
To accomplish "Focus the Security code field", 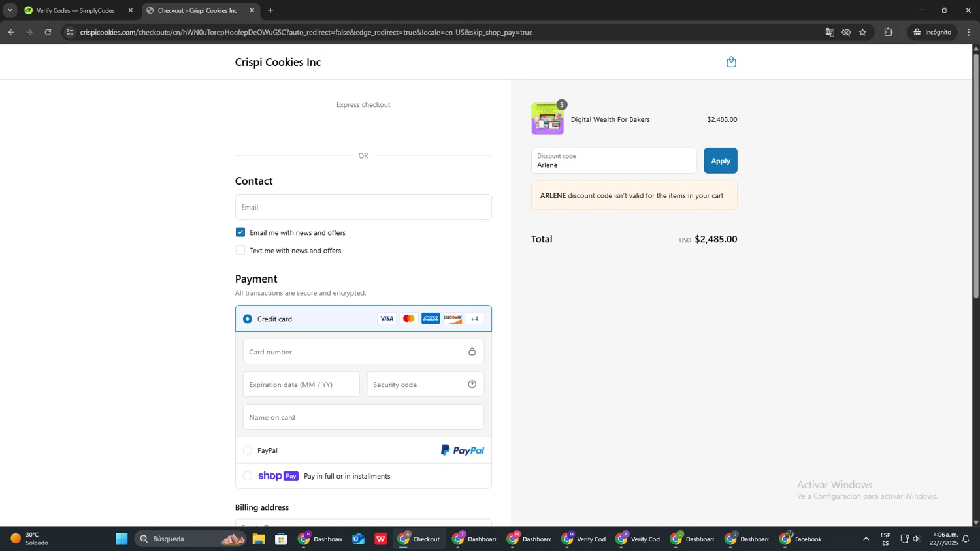I will (x=425, y=385).
